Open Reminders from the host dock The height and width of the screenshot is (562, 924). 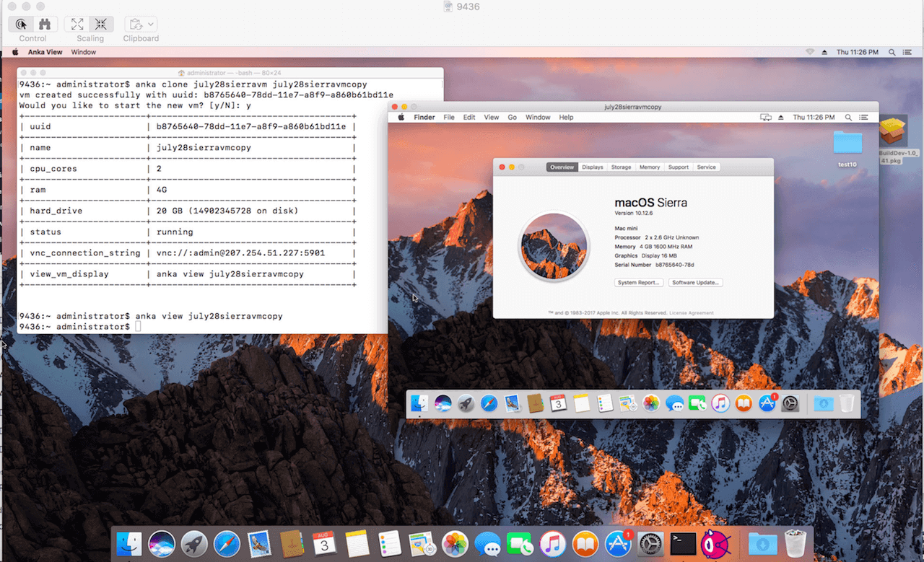tap(390, 543)
